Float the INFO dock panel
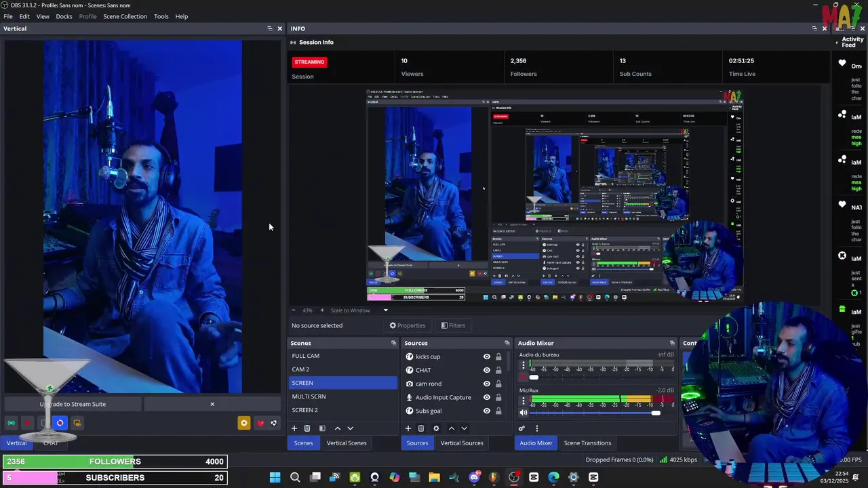Screen dimensions: 868x488 814,28
